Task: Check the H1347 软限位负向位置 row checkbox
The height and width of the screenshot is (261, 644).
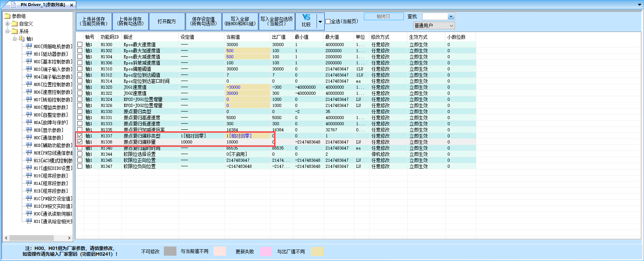Action: point(80,166)
